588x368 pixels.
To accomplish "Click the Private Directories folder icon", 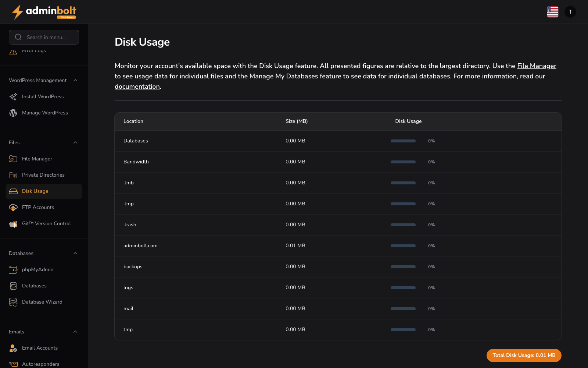I will click(13, 175).
